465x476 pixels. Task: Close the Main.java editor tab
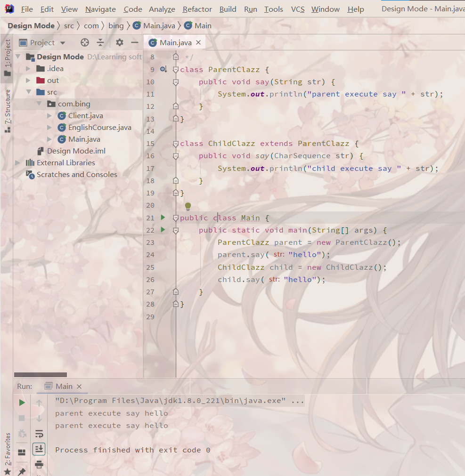click(198, 42)
